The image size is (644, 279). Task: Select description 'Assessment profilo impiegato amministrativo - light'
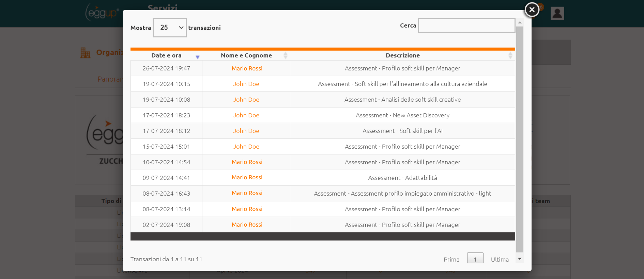[x=402, y=194]
